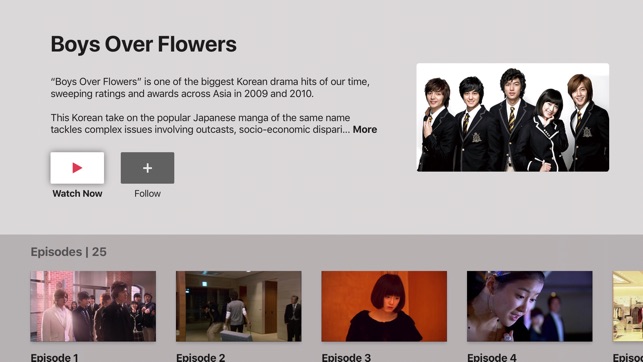Click the paragraph about biggest Korean drama hits
Image resolution: width=643 pixels, height=362 pixels.
click(x=210, y=87)
